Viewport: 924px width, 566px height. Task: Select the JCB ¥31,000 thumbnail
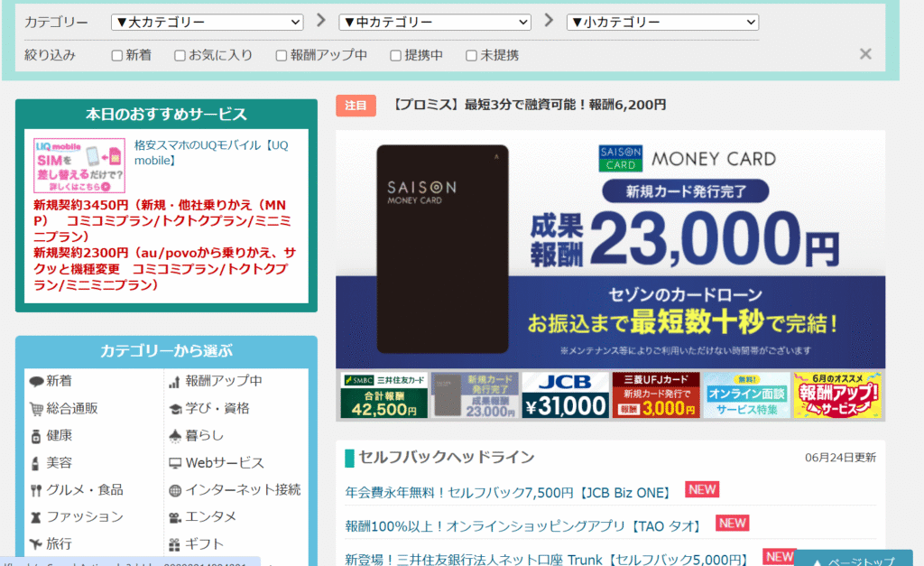(566, 395)
